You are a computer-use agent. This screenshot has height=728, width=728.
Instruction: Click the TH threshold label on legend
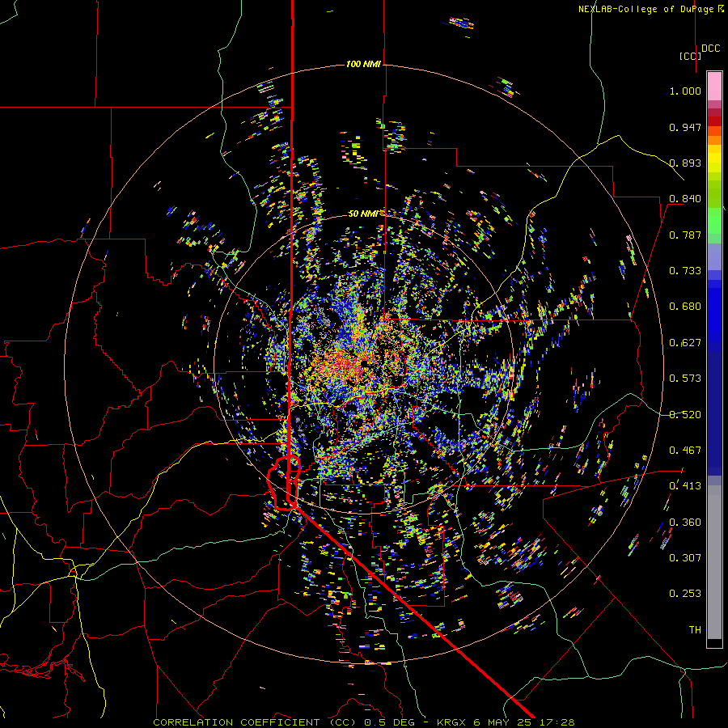695,630
